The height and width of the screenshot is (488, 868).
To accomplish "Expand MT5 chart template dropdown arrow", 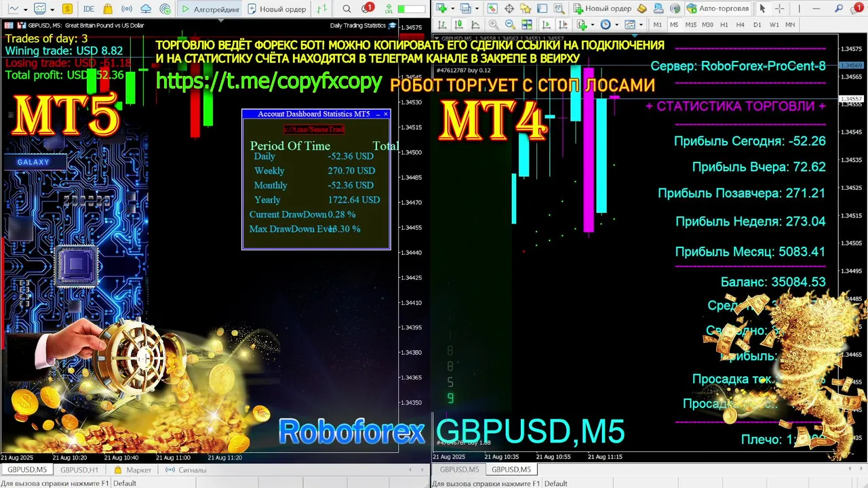I will pos(52,9).
